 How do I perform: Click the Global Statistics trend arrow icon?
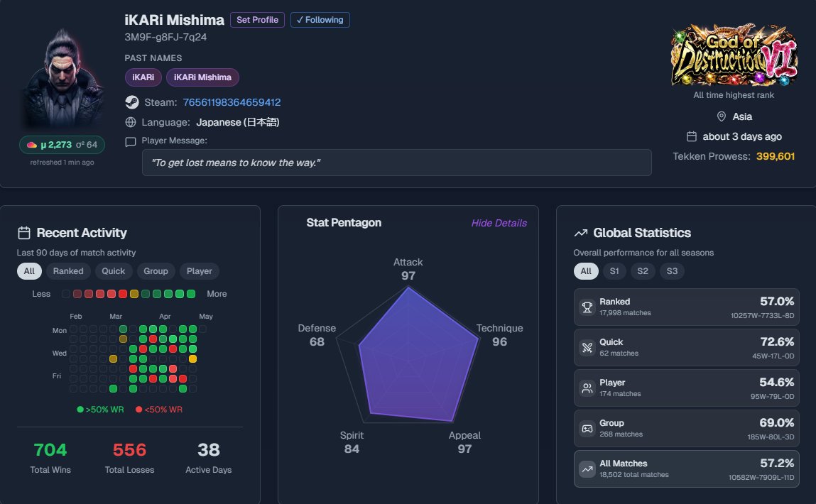pyautogui.click(x=580, y=233)
